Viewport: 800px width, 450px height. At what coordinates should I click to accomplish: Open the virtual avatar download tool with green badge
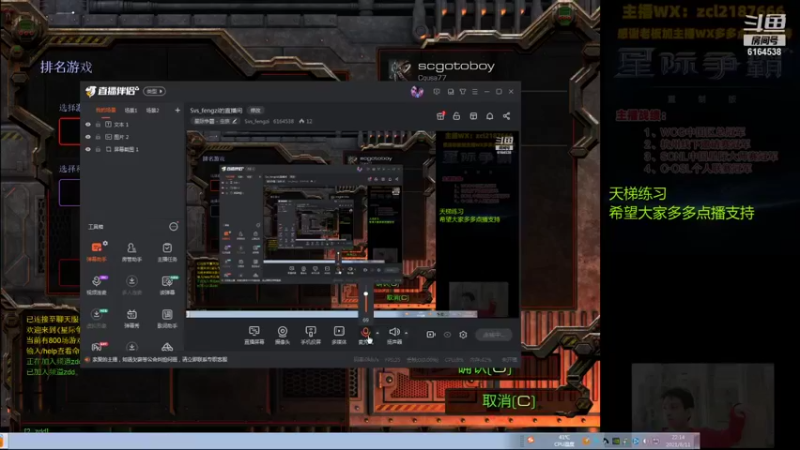pyautogui.click(x=96, y=318)
